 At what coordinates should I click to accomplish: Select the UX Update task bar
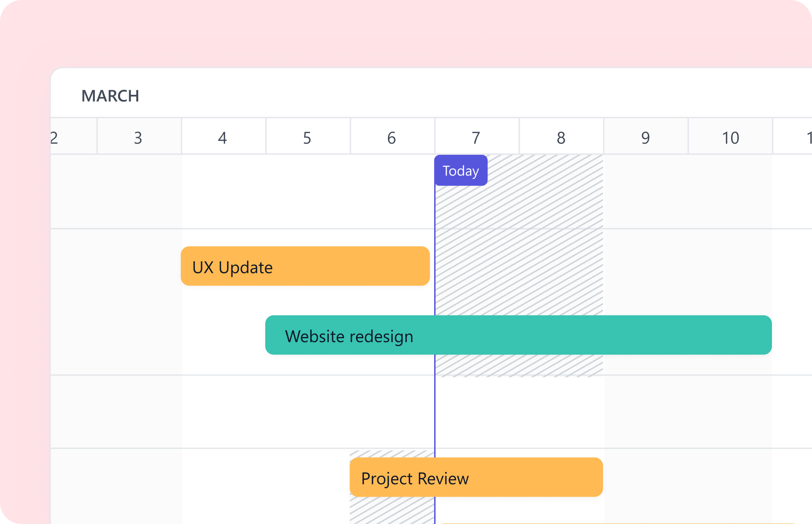click(x=305, y=266)
